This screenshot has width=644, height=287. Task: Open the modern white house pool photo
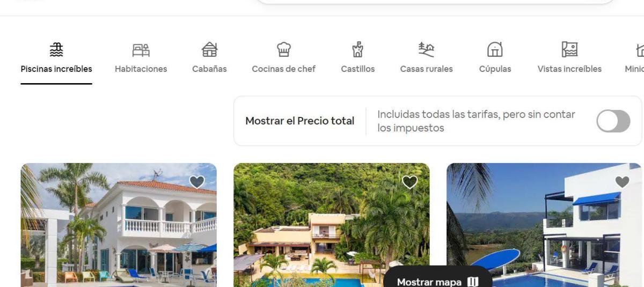tap(544, 225)
